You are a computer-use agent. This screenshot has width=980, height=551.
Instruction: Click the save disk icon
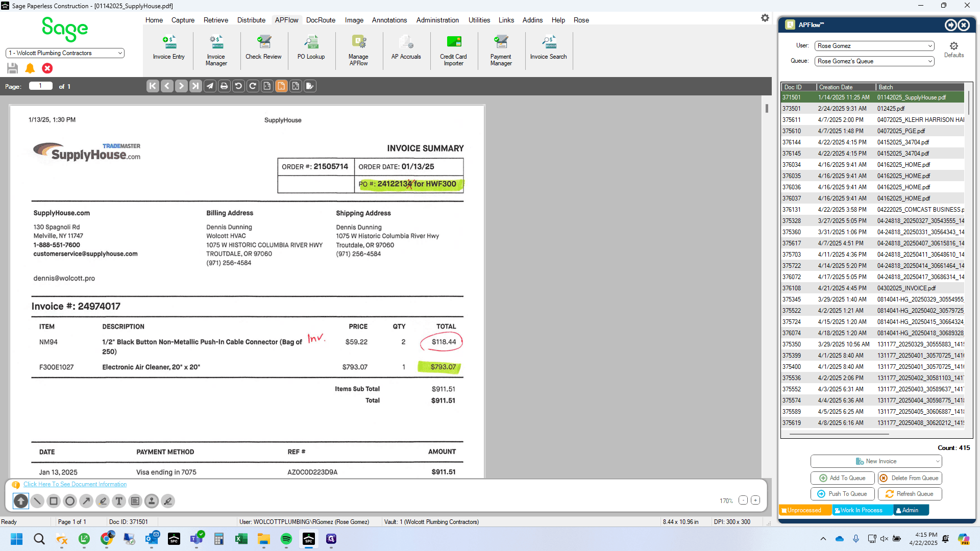pos(13,68)
